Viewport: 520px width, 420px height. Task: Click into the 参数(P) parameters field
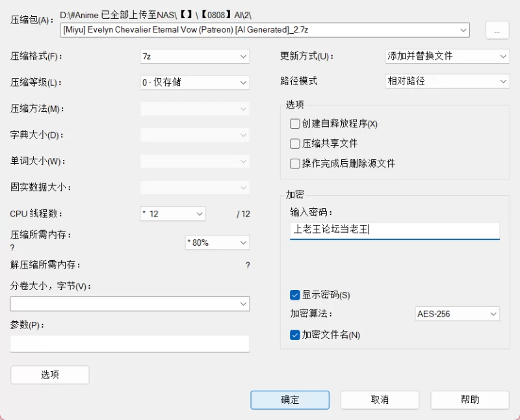coord(130,344)
